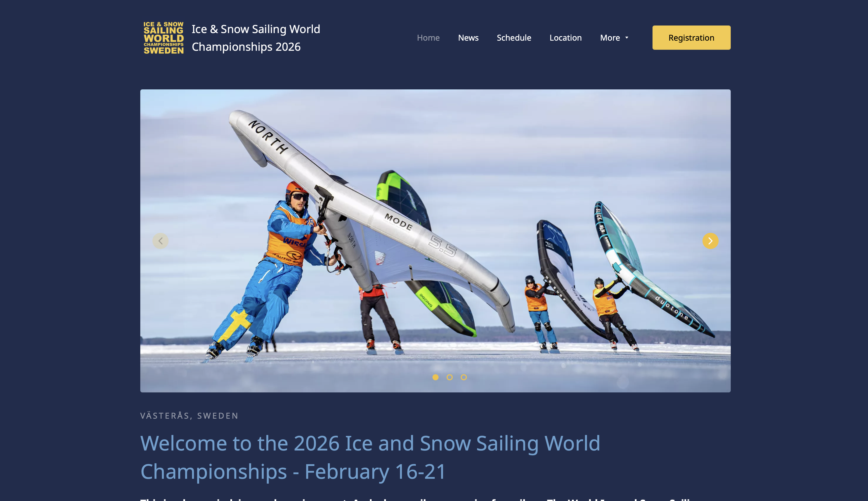The height and width of the screenshot is (501, 868).
Task: Click the yellow Registration button
Action: (x=691, y=38)
